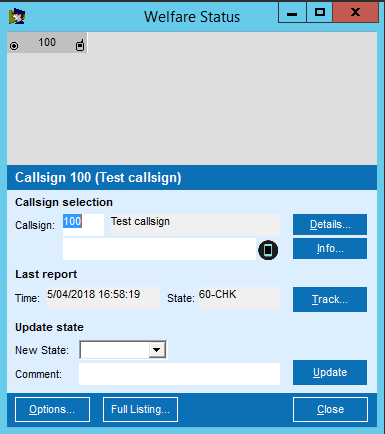The width and height of the screenshot is (385, 434).
Task: Click the State value 60-CHK
Action: click(x=239, y=298)
